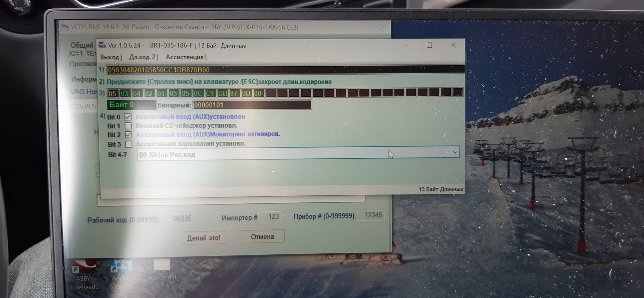Toggle Bit 1 external CD changer checkbox
Image resolution: width=644 pixels, height=298 pixels.
click(x=128, y=126)
